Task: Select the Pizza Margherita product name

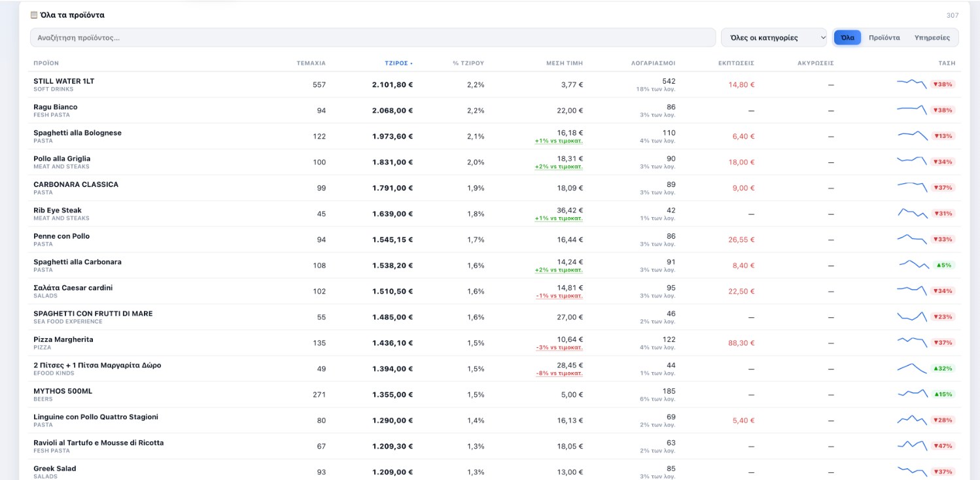Action: pyautogui.click(x=63, y=339)
